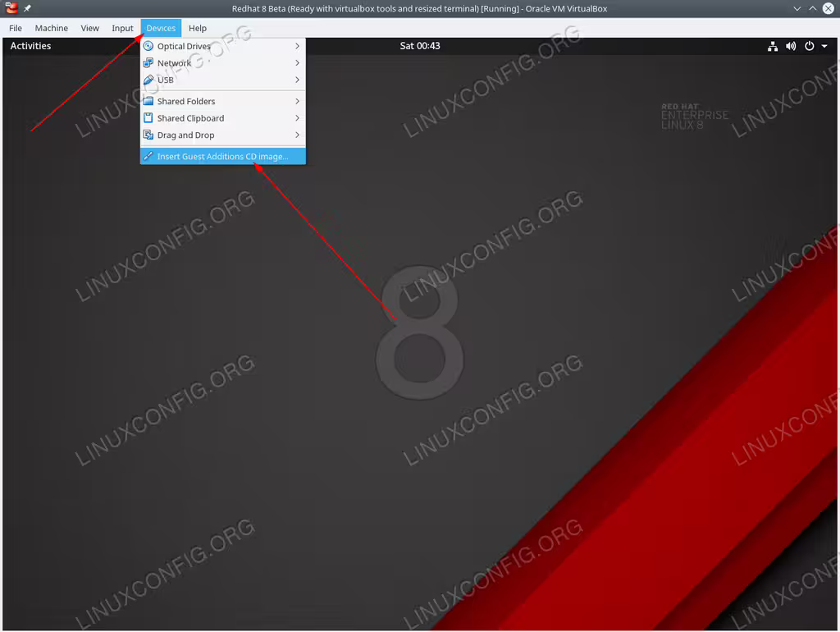Viewport: 840px width, 632px height.
Task: Open the GNOME Activities overview
Action: pyautogui.click(x=30, y=46)
